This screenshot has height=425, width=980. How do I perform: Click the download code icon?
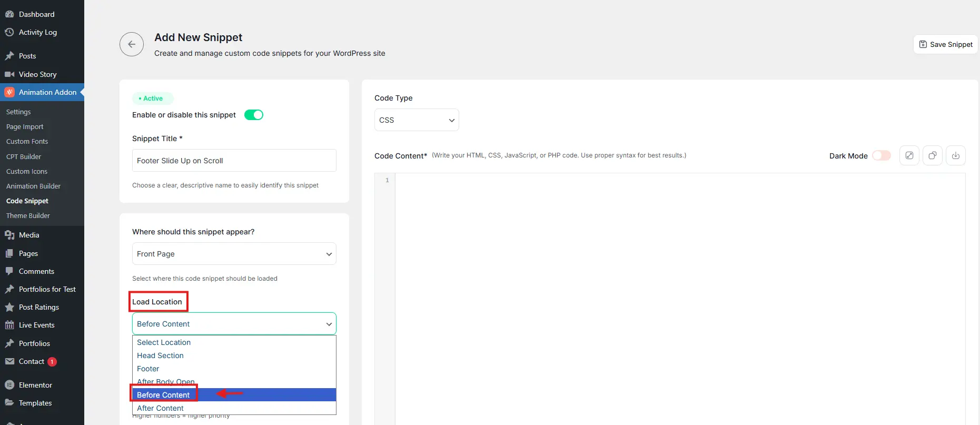(955, 155)
